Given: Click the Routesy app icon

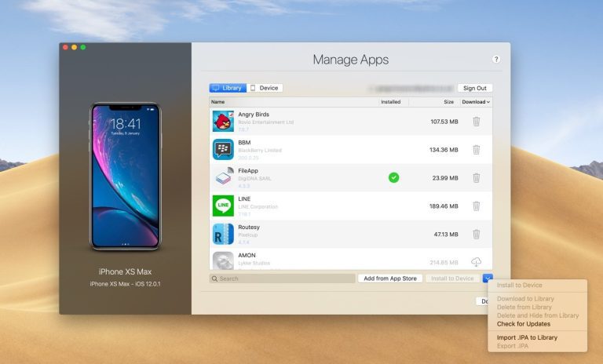Looking at the screenshot, I should 223,234.
